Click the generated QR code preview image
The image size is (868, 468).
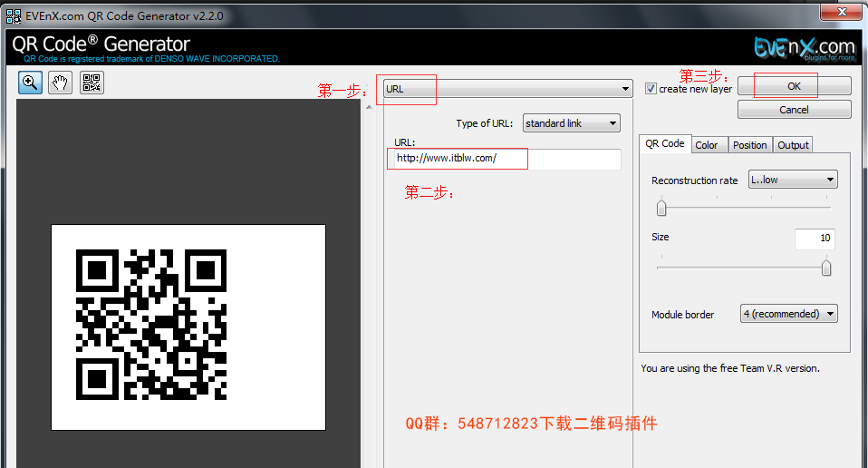tap(151, 325)
